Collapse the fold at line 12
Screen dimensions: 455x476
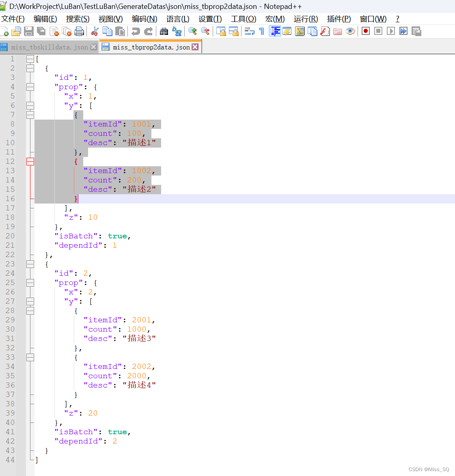(x=30, y=161)
